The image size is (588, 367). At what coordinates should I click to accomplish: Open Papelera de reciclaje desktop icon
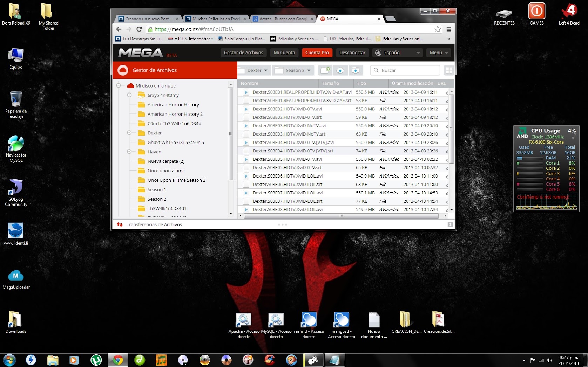16,105
